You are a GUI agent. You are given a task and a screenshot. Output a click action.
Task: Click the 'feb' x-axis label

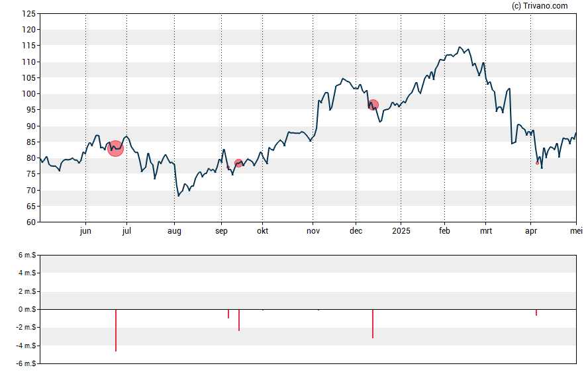click(x=444, y=231)
